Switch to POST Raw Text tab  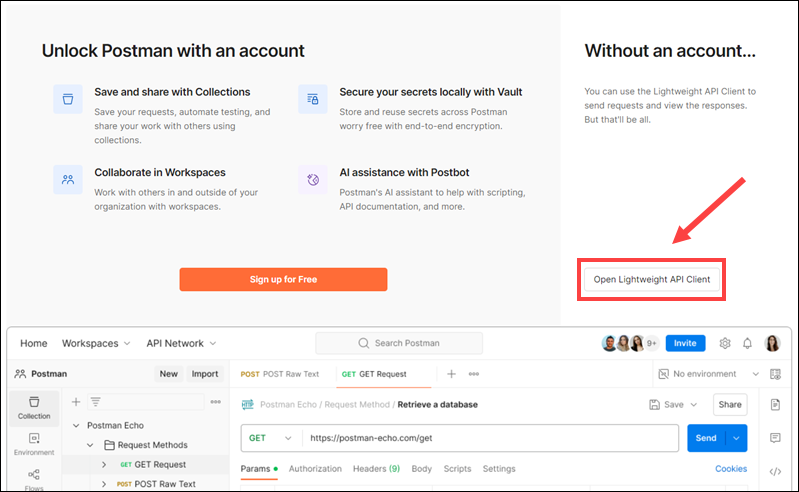point(280,374)
